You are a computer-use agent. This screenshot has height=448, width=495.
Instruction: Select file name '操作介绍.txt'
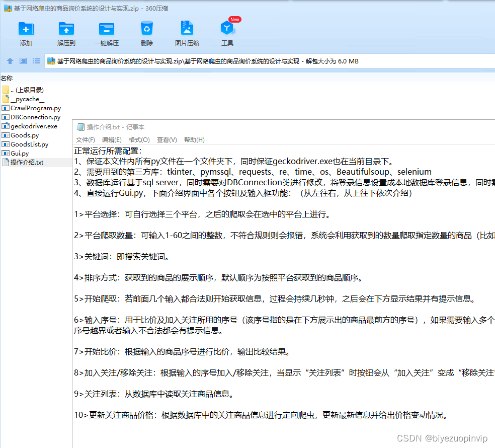pyautogui.click(x=27, y=163)
